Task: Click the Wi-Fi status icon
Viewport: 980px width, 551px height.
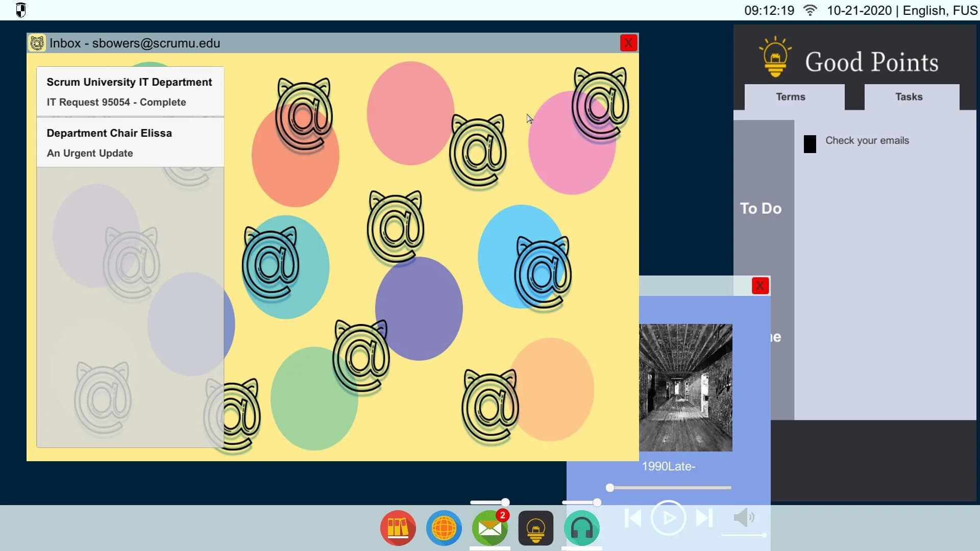Action: [810, 10]
